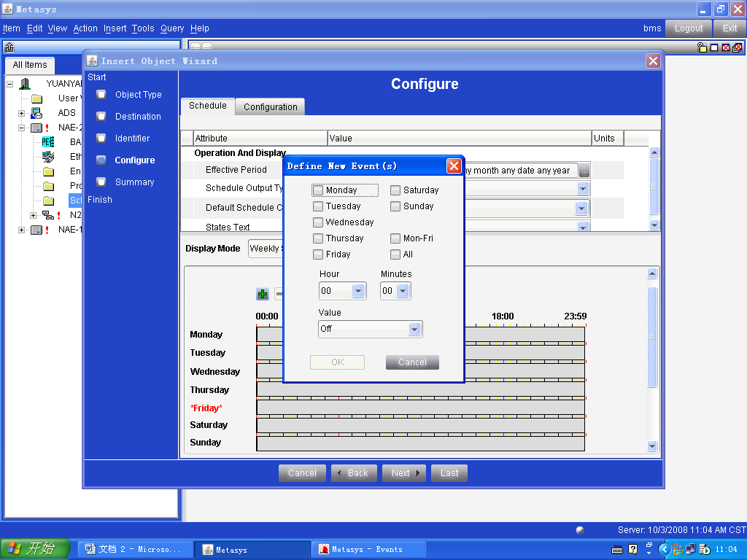Open the Query menu

(172, 28)
